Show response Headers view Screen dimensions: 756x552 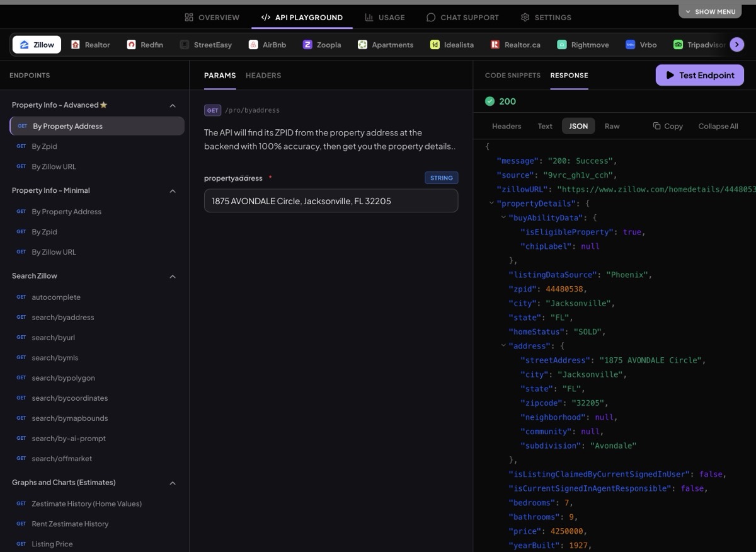[507, 126]
